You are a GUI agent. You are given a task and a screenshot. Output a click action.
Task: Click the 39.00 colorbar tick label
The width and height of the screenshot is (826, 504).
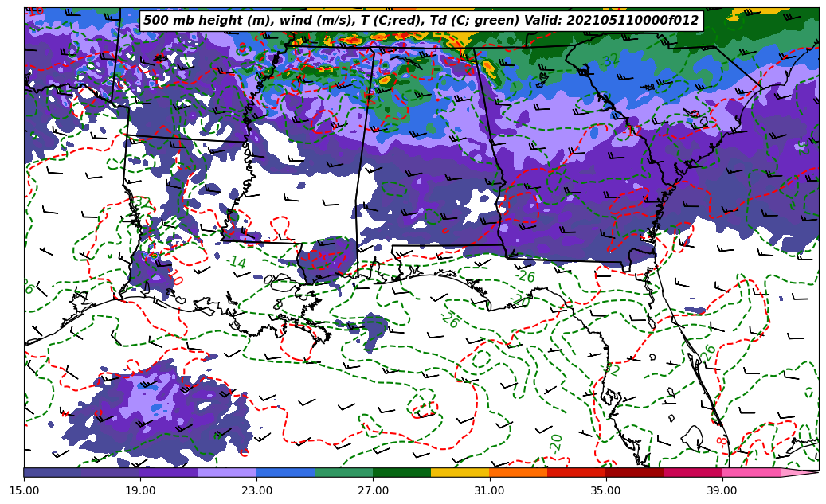(722, 490)
